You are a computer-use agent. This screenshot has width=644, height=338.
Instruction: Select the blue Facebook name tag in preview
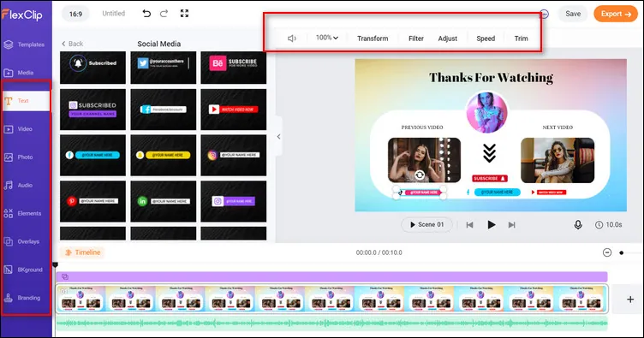[493, 192]
